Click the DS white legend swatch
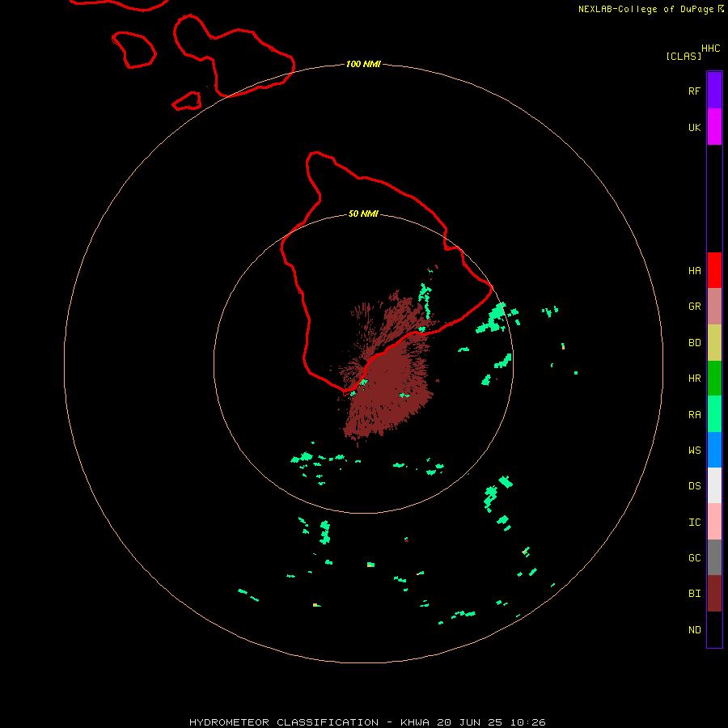The height and width of the screenshot is (728, 728). (x=714, y=485)
